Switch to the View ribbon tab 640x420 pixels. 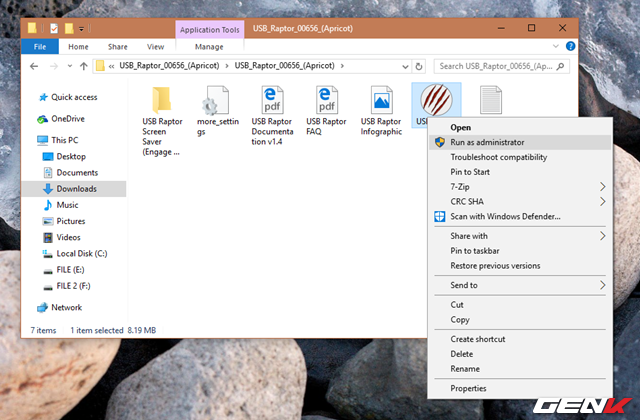(156, 47)
